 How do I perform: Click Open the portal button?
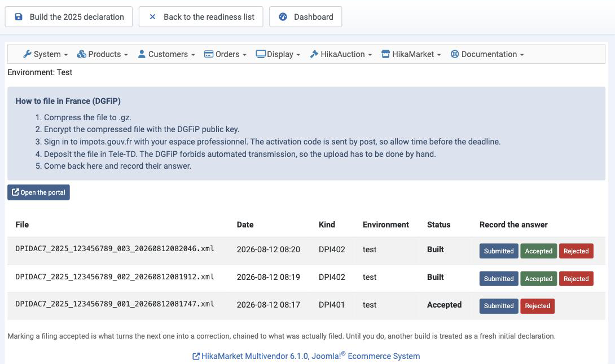coord(38,192)
